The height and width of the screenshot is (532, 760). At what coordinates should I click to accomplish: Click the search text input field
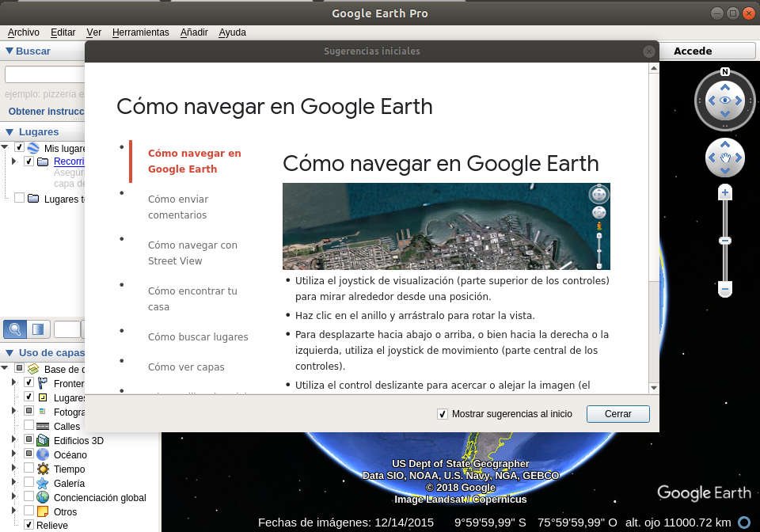pyautogui.click(x=44, y=74)
